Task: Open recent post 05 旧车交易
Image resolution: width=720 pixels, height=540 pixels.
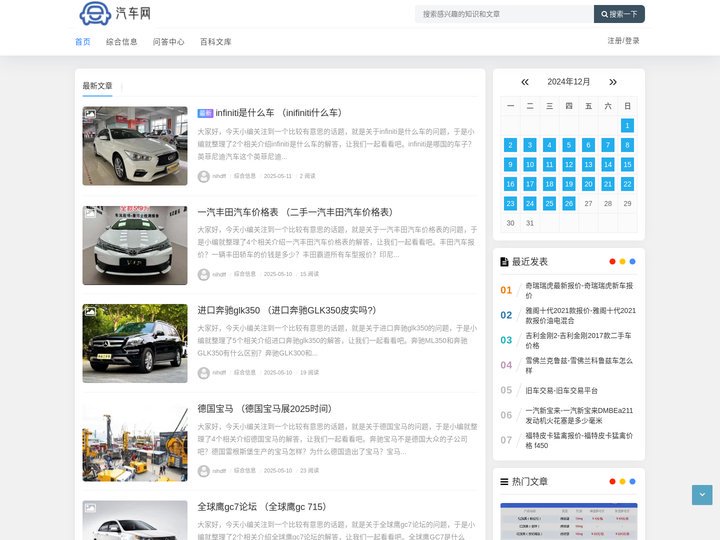Action: click(562, 391)
